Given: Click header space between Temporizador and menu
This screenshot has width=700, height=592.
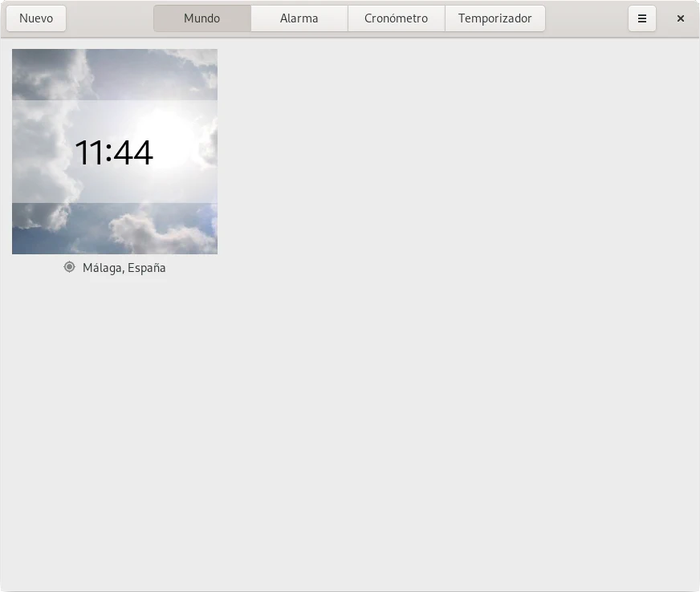Looking at the screenshot, I should (586, 18).
